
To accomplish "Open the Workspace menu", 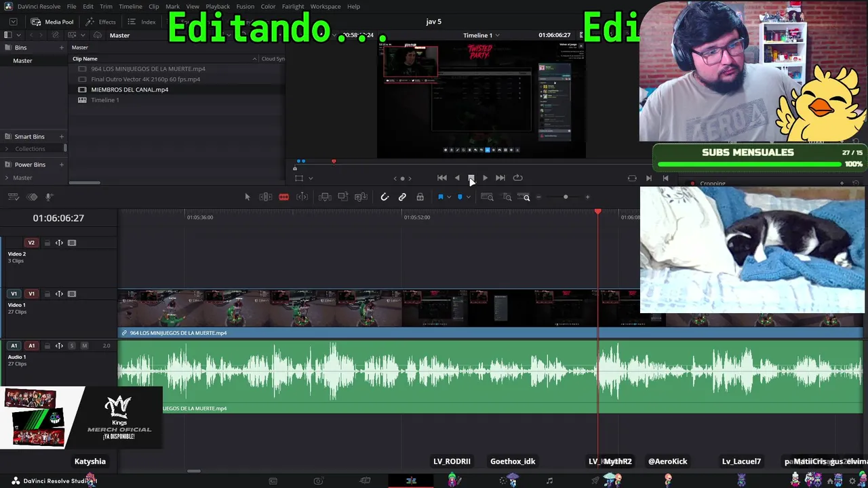I will (325, 7).
